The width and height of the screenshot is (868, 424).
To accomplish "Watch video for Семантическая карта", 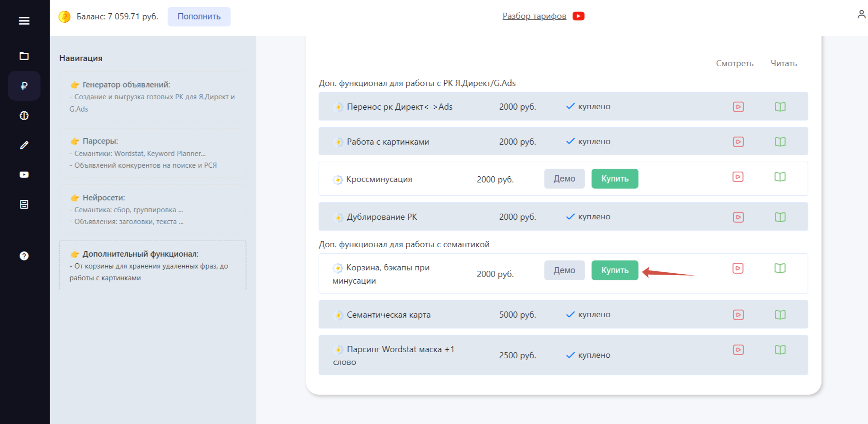I will 738,315.
